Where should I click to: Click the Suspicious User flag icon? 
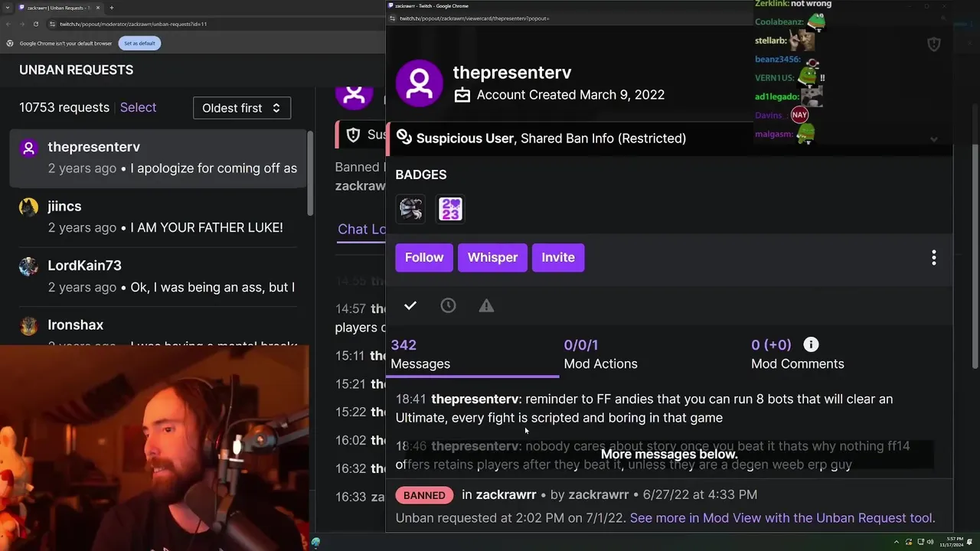tap(403, 139)
